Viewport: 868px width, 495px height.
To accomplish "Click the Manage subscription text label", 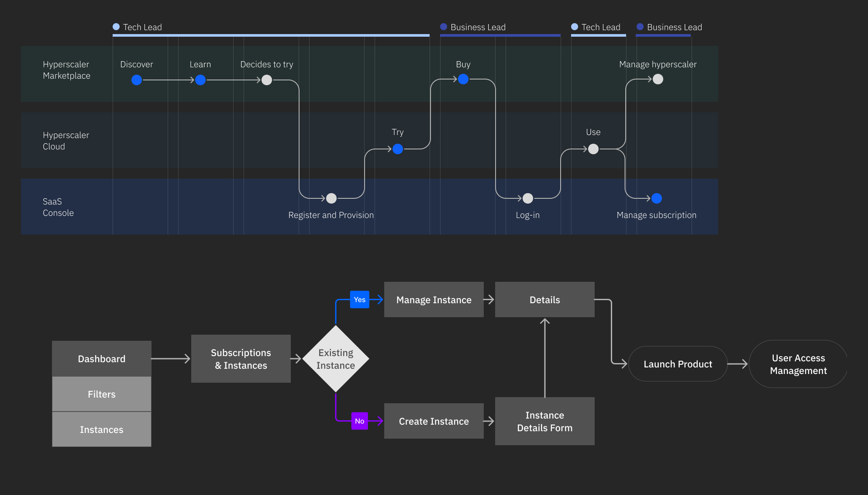I will pos(657,215).
